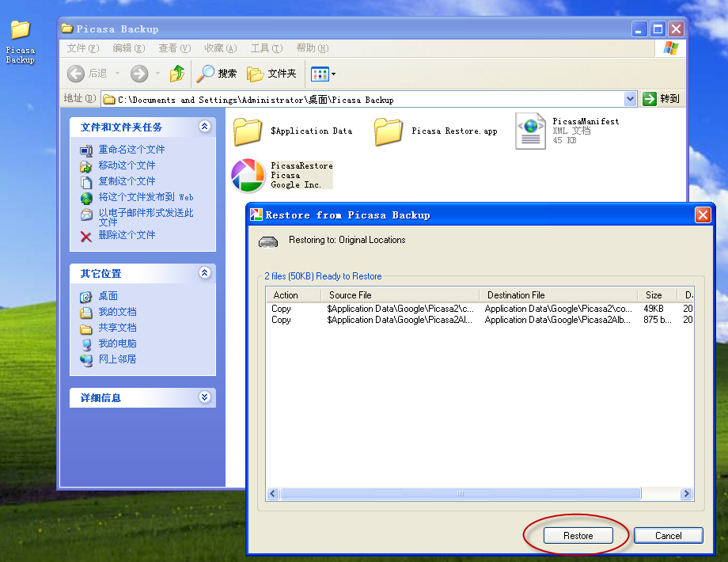728x562 pixels.
Task: Select the Picasa Restore.app folder icon
Action: tap(389, 131)
